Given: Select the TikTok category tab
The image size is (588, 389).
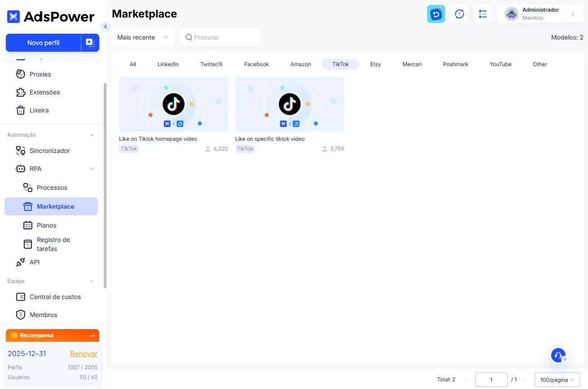Looking at the screenshot, I should [x=340, y=64].
